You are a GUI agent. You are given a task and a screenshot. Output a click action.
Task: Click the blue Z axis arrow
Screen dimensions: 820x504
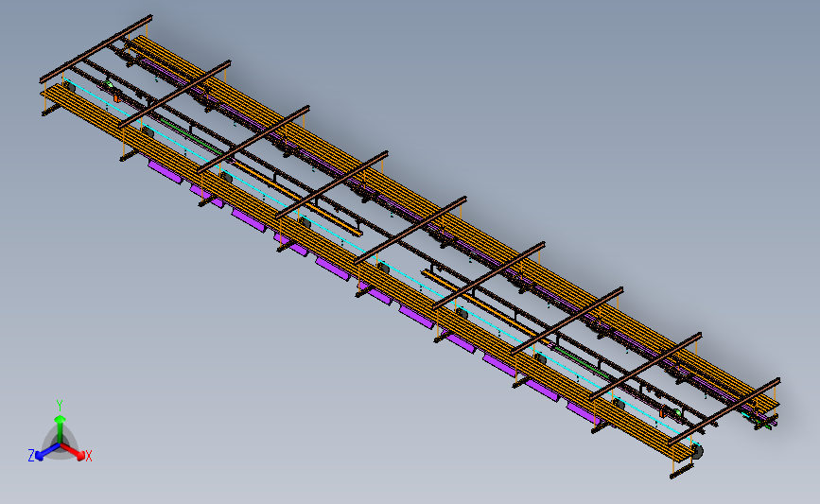point(47,452)
